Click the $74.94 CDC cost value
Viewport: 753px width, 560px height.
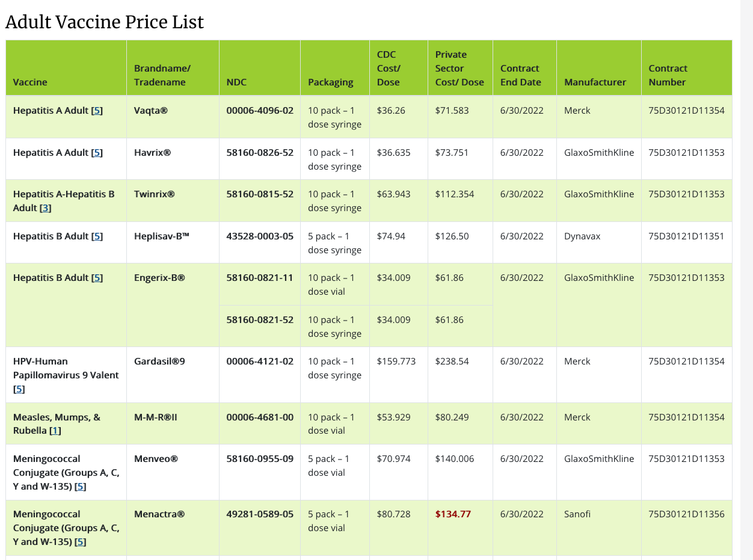(x=391, y=236)
